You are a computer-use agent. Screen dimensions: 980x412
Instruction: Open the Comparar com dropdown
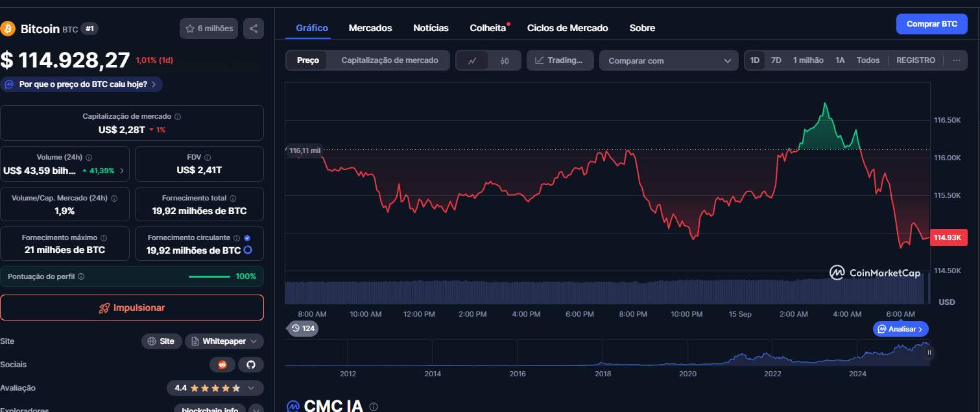click(669, 60)
